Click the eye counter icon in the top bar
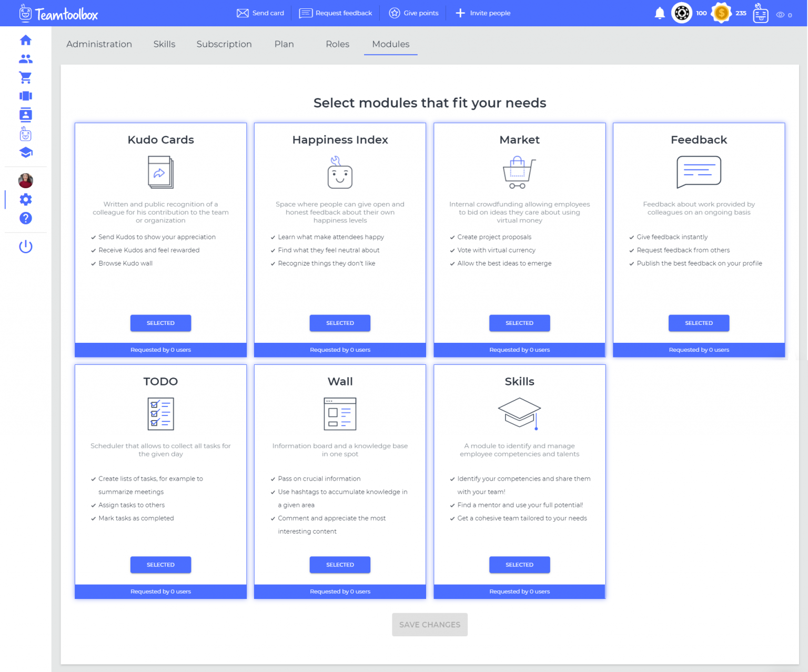 (781, 15)
